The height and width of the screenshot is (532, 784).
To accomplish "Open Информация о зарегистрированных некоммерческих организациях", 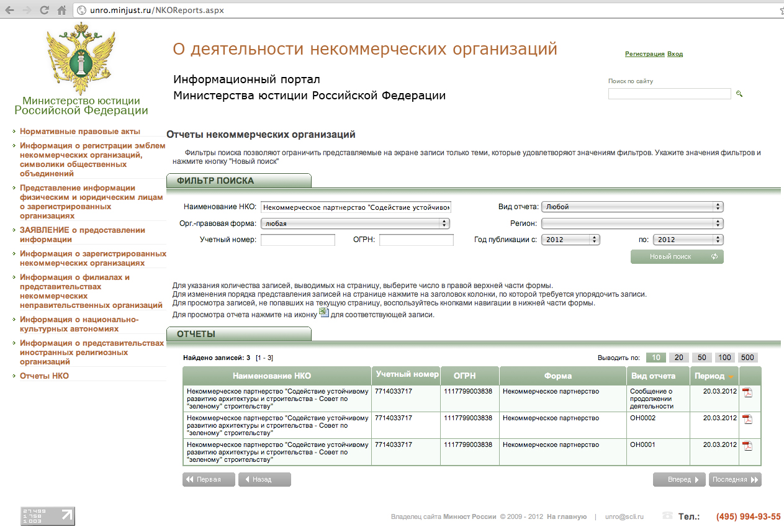I will pyautogui.click(x=93, y=258).
